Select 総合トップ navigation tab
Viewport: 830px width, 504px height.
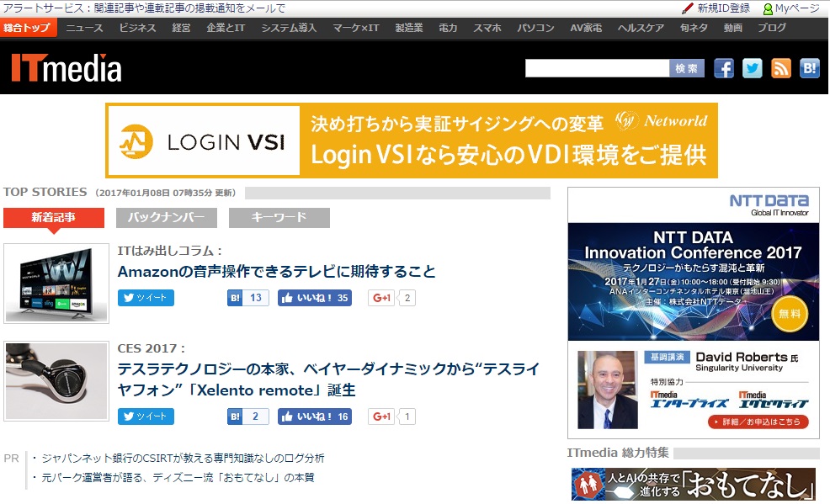[28, 28]
